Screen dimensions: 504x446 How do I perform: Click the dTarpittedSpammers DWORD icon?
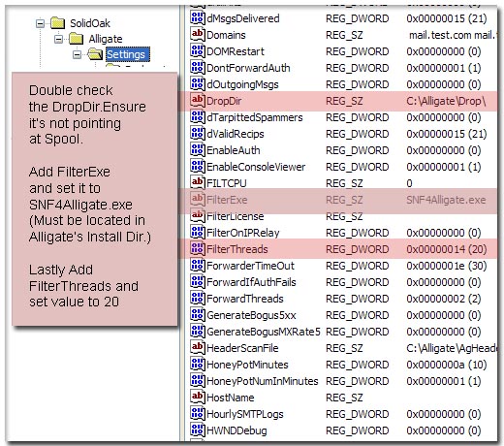(198, 116)
